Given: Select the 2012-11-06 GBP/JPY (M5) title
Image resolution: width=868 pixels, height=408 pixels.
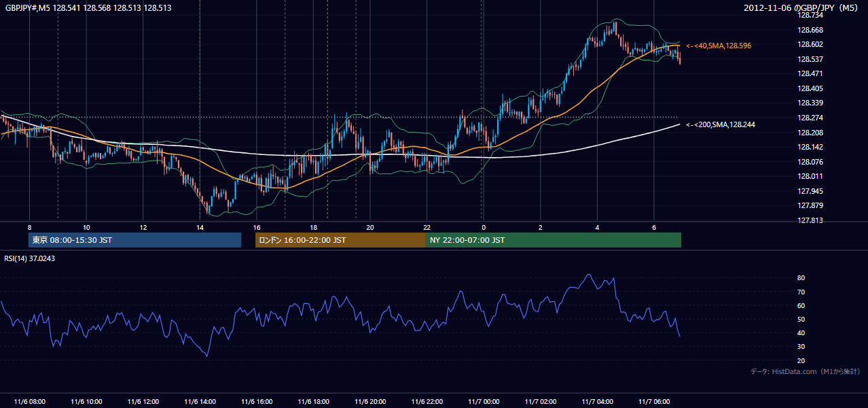Looking at the screenshot, I should click(x=802, y=8).
